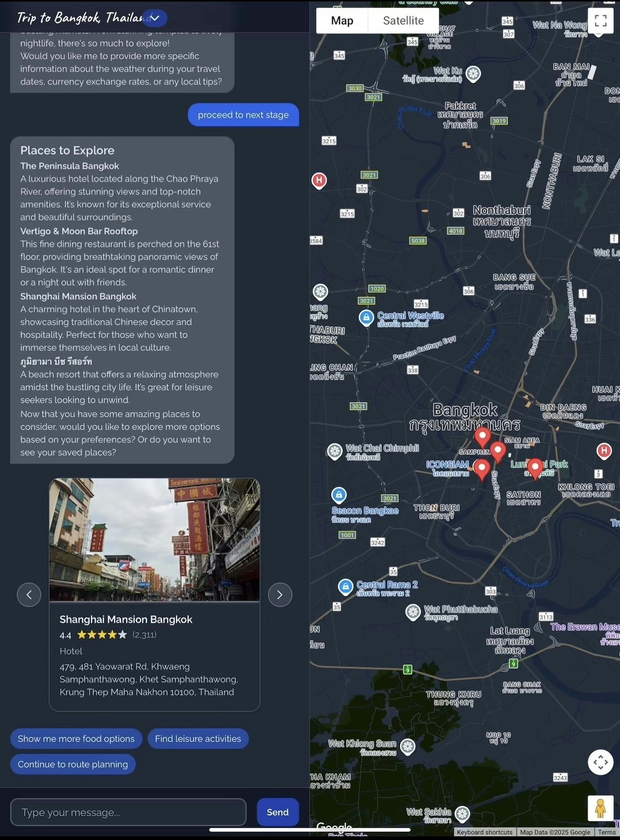This screenshot has width=620, height=840.
Task: Click Find leisure activities suggestion
Action: coord(198,739)
